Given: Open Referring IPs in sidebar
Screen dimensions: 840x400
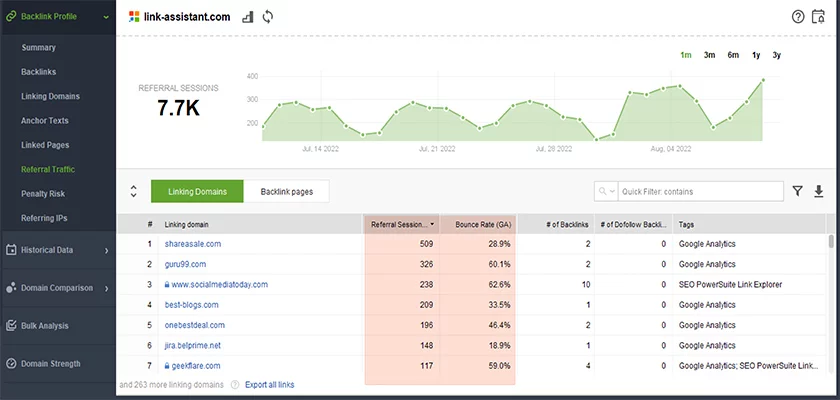Looking at the screenshot, I should point(44,218).
